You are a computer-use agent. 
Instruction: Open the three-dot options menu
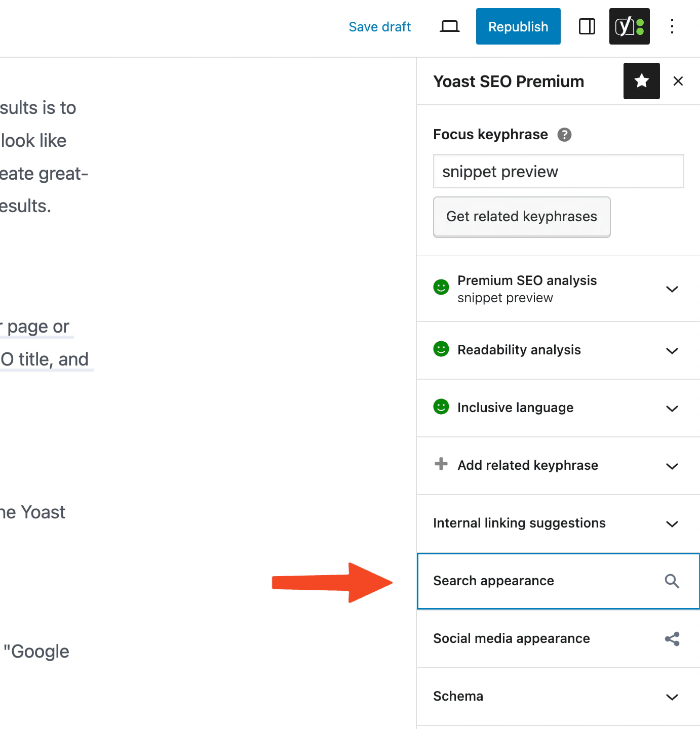click(672, 26)
